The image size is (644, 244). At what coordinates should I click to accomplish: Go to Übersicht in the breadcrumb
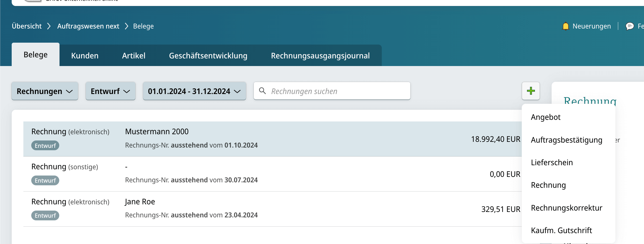point(27,26)
